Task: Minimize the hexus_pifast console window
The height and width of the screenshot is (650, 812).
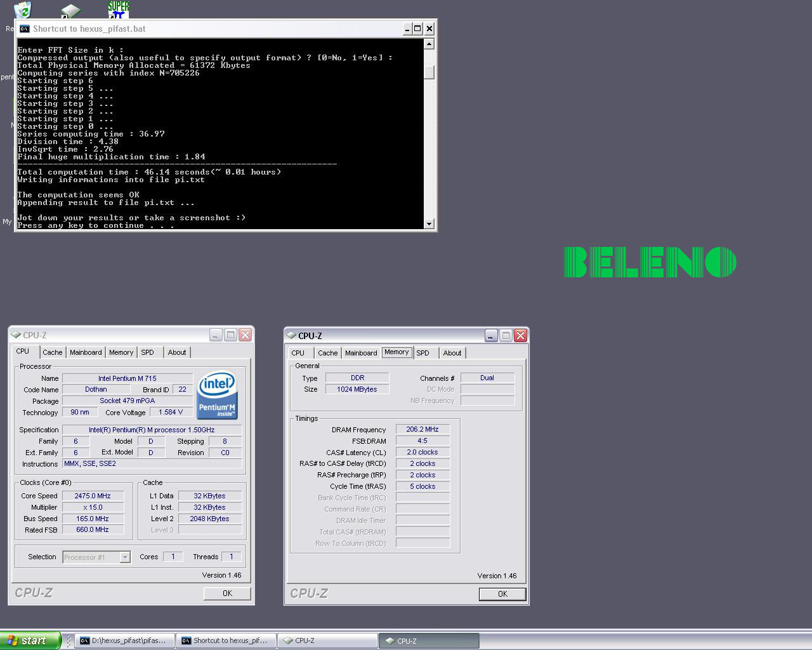Action: [407, 29]
